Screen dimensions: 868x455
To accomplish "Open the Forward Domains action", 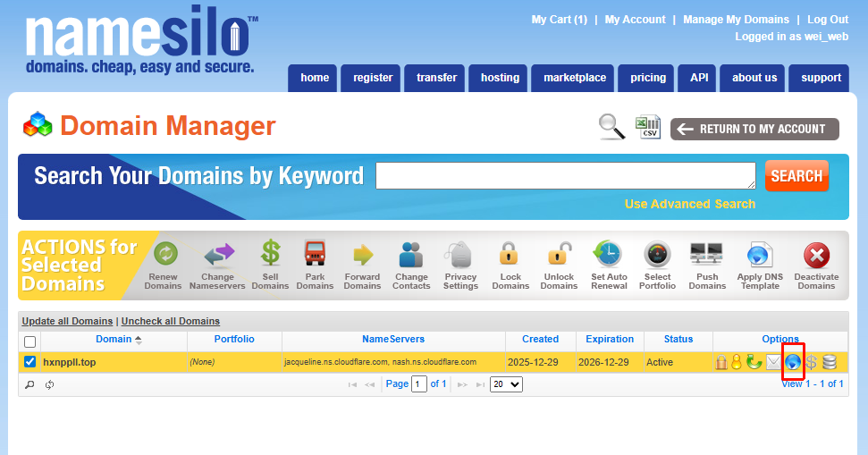I will point(363,255).
